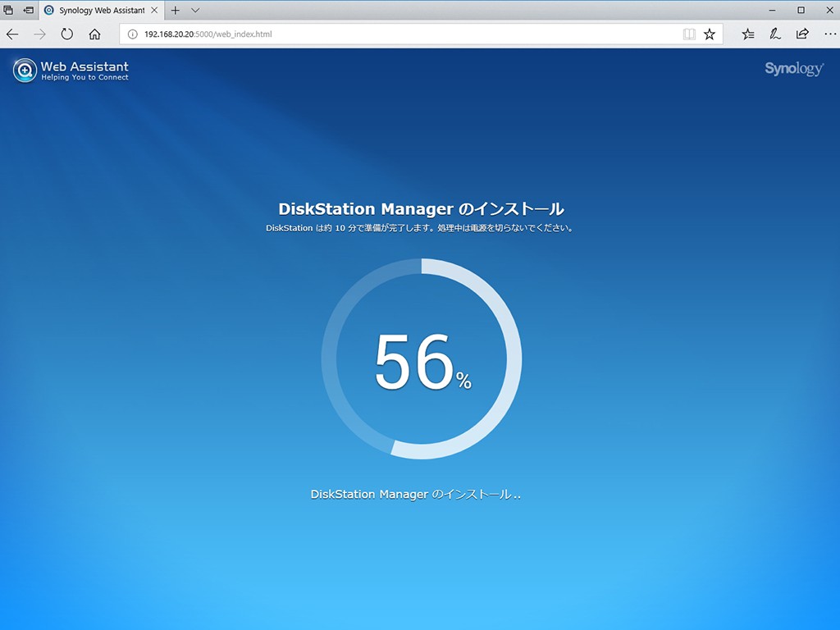Click the 56% circular progress indicator
This screenshot has height=630, width=840.
pyautogui.click(x=421, y=359)
